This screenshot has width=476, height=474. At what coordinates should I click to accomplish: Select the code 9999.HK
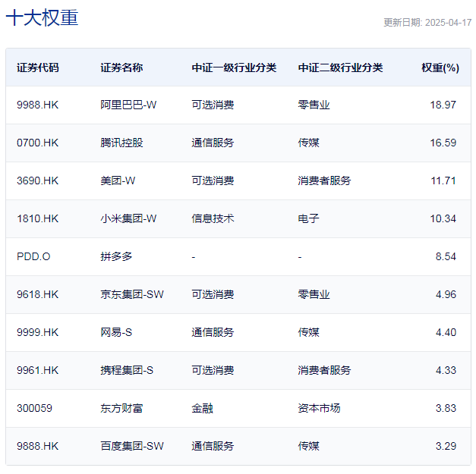pyautogui.click(x=38, y=332)
